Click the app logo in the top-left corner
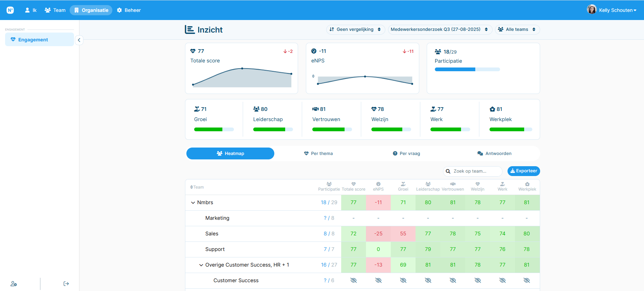Image resolution: width=644 pixels, height=291 pixels. [x=10, y=10]
